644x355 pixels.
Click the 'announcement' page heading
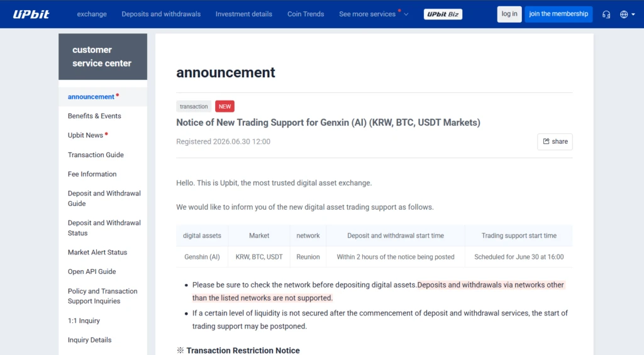pyautogui.click(x=226, y=72)
